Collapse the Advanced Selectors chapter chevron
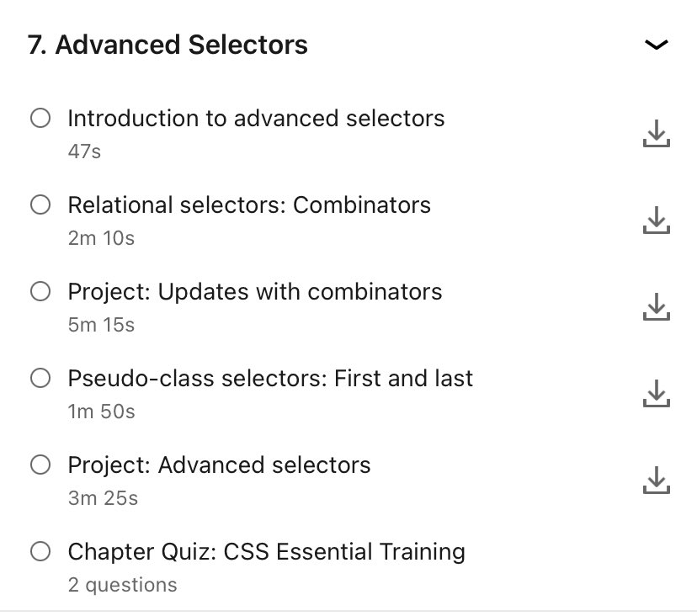 (x=656, y=45)
